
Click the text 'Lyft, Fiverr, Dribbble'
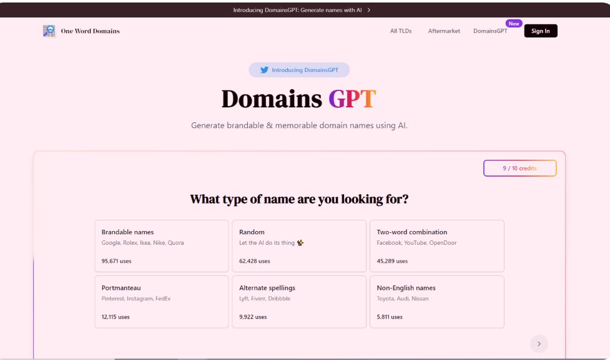tap(265, 298)
